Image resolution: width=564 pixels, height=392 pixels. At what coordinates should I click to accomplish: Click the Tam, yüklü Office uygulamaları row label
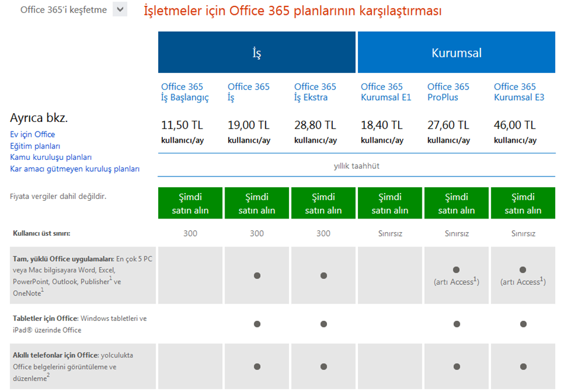click(x=83, y=276)
